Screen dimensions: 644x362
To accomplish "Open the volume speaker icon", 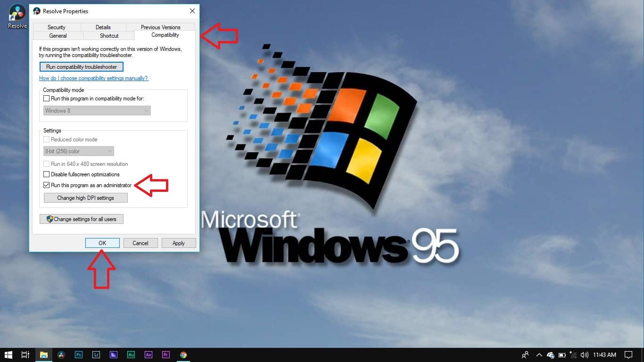I will click(585, 355).
